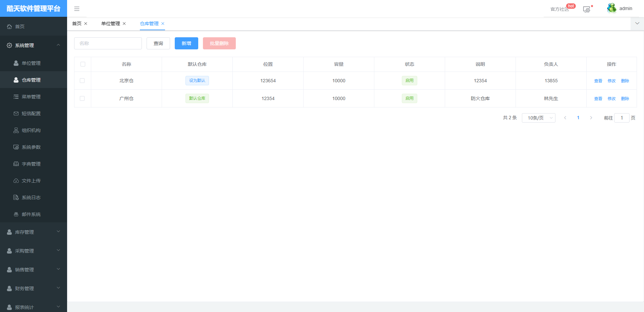Switch to the 首页 tab
Screen dimensions: 644x312
(x=77, y=24)
